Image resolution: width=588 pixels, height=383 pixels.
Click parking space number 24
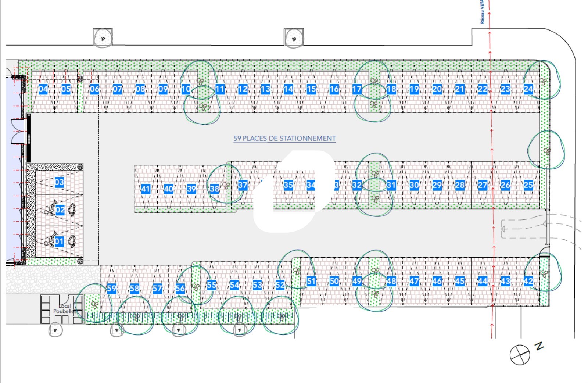tap(528, 89)
